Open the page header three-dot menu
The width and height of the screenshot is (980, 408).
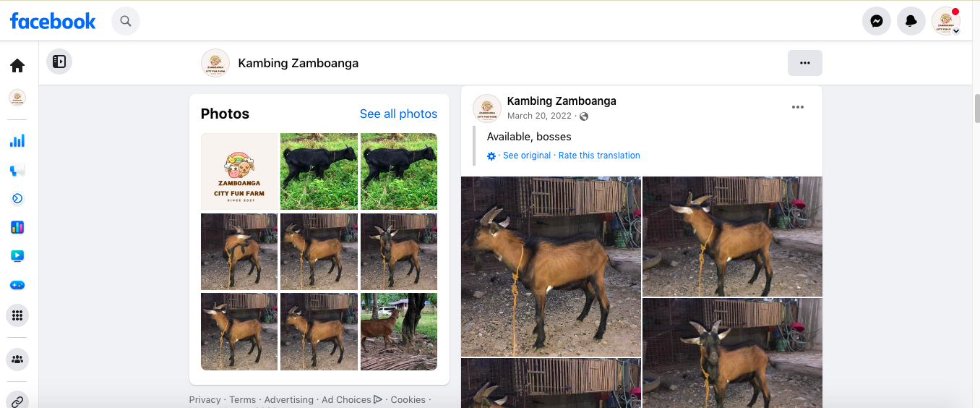point(804,63)
